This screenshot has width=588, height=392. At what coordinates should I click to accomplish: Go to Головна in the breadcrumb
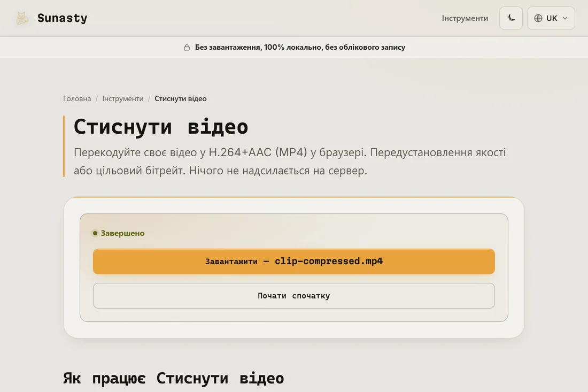coord(77,98)
